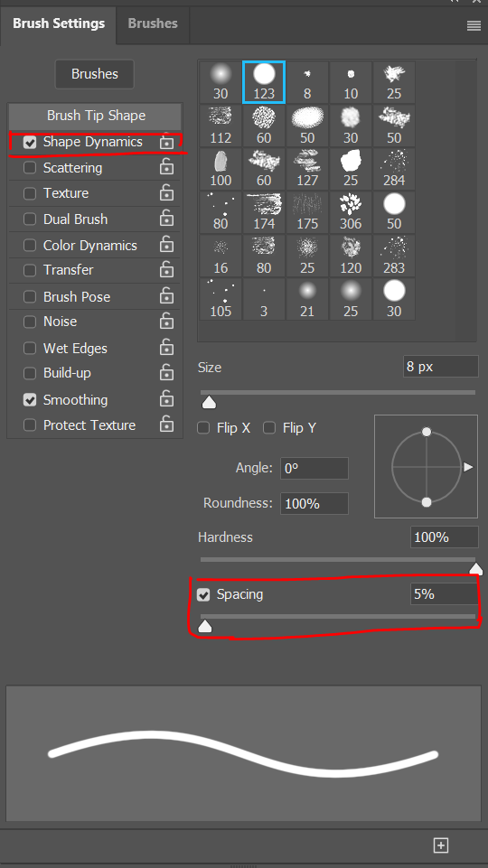Disable the Shape Dynamics checkbox
This screenshot has height=868, width=488.
tap(30, 143)
